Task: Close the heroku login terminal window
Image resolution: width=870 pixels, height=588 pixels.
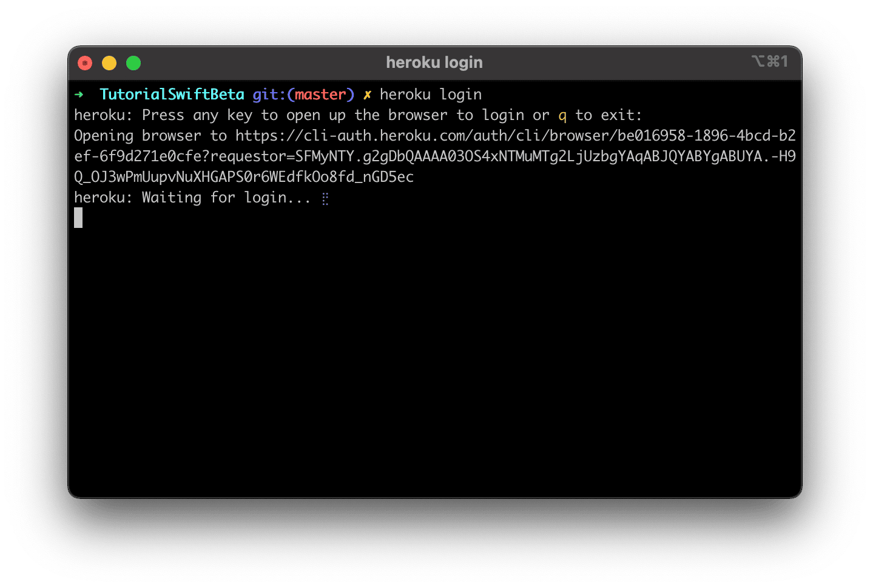Action: click(x=85, y=63)
